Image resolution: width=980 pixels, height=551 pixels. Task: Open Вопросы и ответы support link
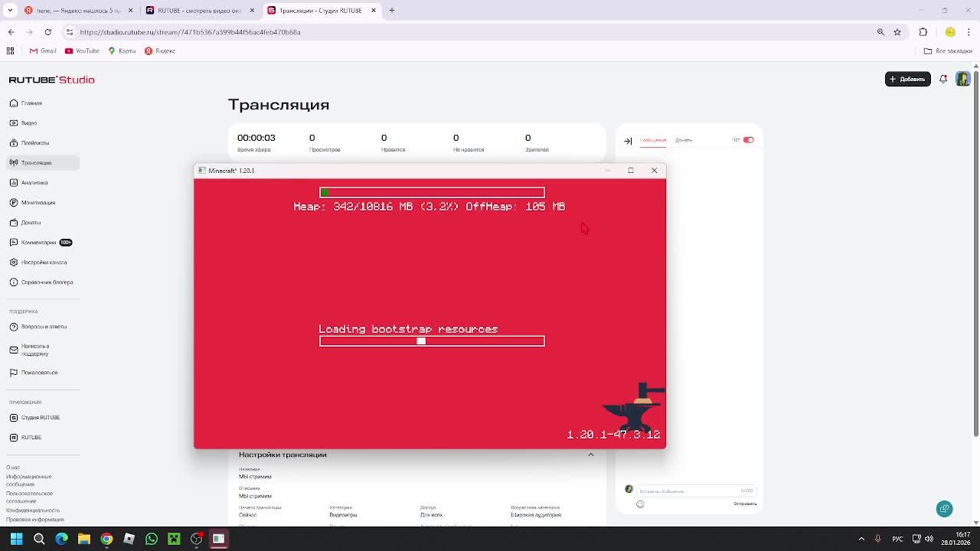click(x=44, y=327)
